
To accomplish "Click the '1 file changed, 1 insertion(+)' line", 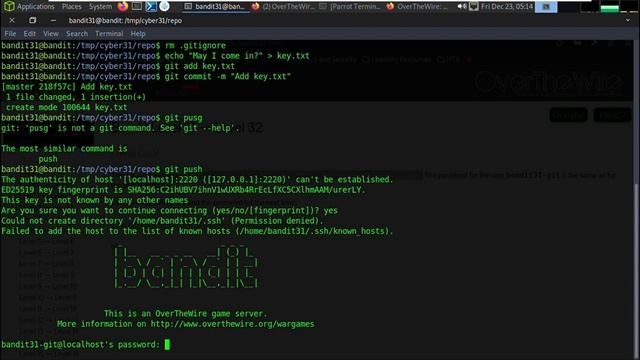I will (76, 97).
